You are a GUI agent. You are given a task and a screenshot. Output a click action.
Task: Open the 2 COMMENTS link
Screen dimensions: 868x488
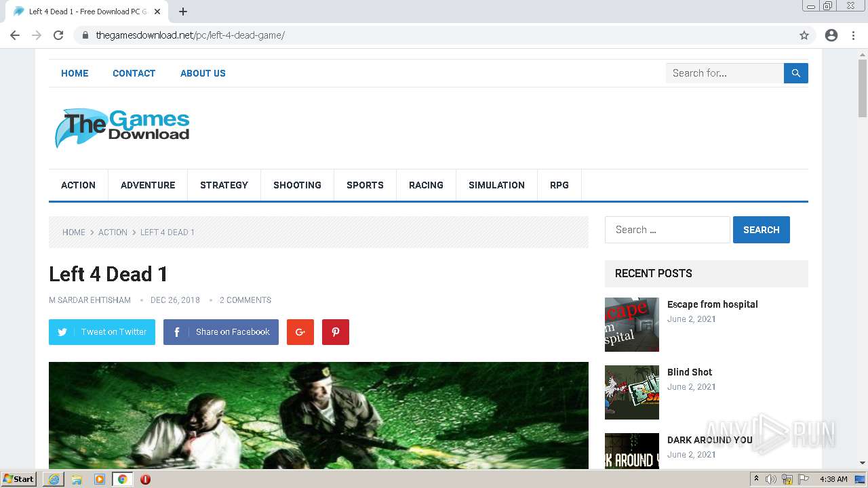(245, 300)
